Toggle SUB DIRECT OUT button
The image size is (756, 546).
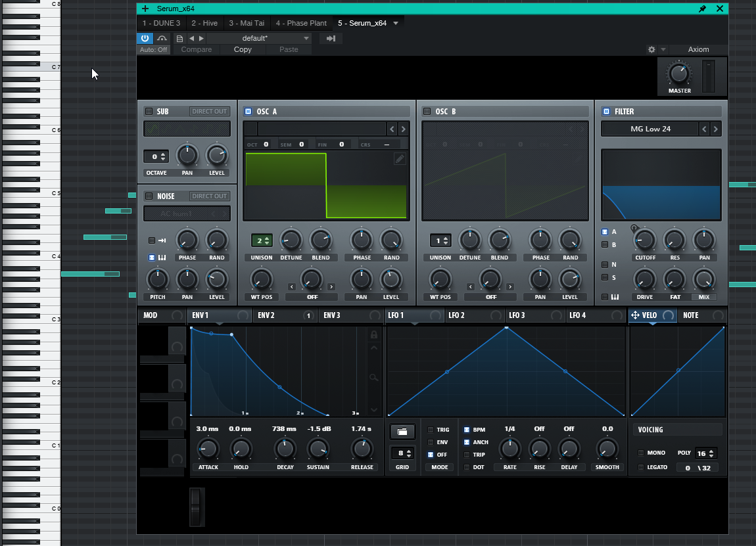point(209,111)
